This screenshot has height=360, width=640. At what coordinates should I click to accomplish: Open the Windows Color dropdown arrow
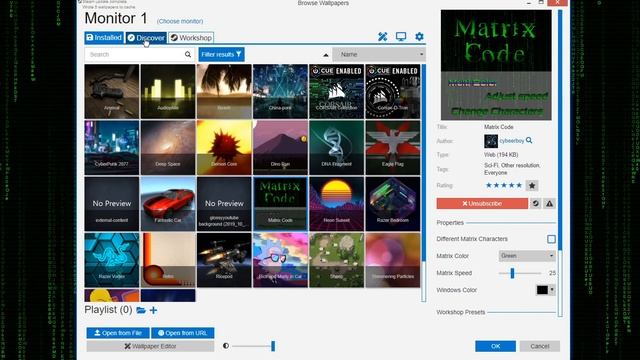[x=552, y=290]
